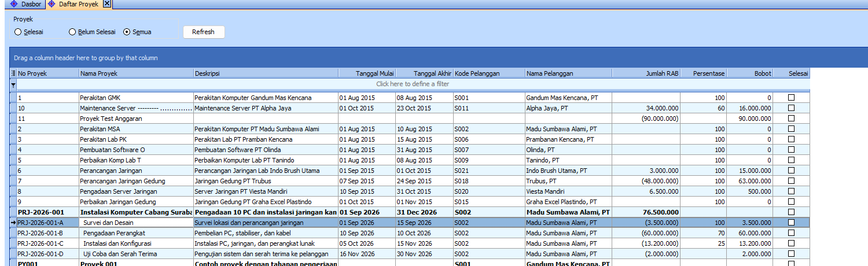
Task: Toggle Selesai checkbox for Survei dan Desain
Action: pos(791,223)
